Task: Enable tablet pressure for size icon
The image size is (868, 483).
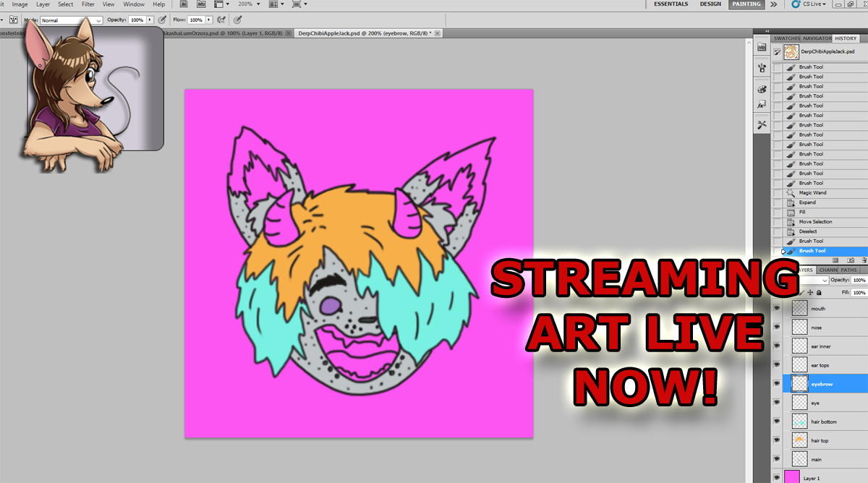Action: click(x=238, y=20)
